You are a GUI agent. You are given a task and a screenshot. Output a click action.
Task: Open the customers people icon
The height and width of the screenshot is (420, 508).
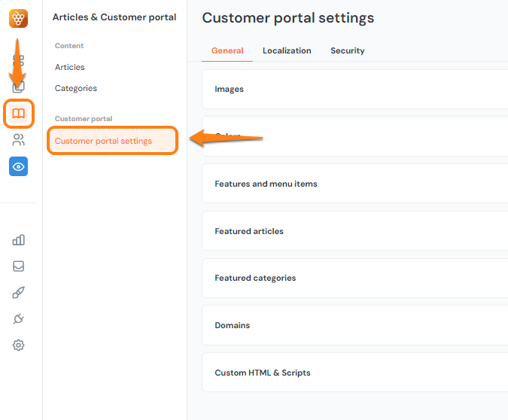[19, 140]
